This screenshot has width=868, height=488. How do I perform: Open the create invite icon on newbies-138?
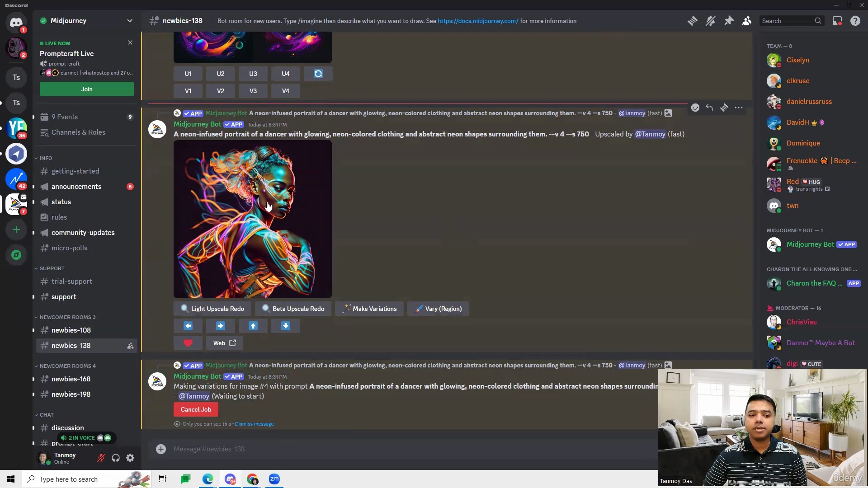(x=130, y=346)
